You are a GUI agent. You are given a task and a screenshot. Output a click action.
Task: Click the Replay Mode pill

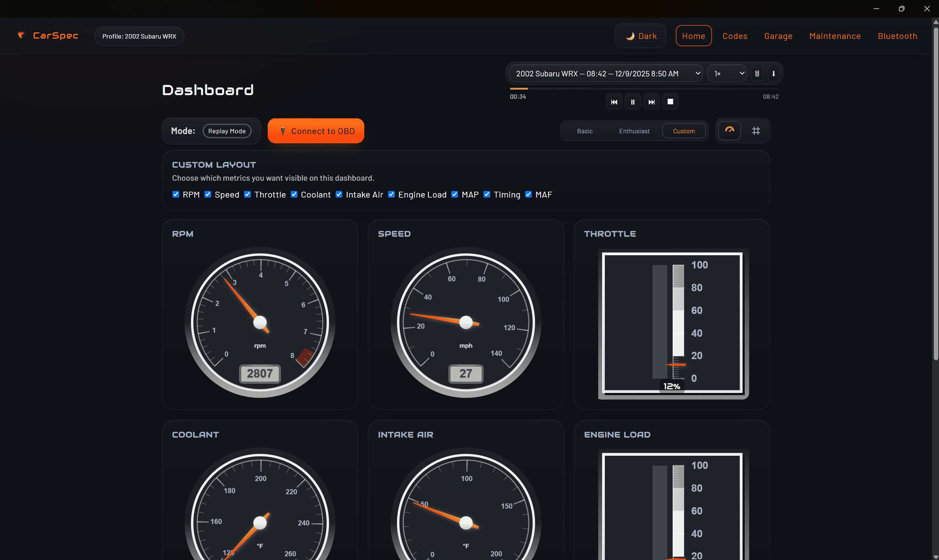(227, 131)
